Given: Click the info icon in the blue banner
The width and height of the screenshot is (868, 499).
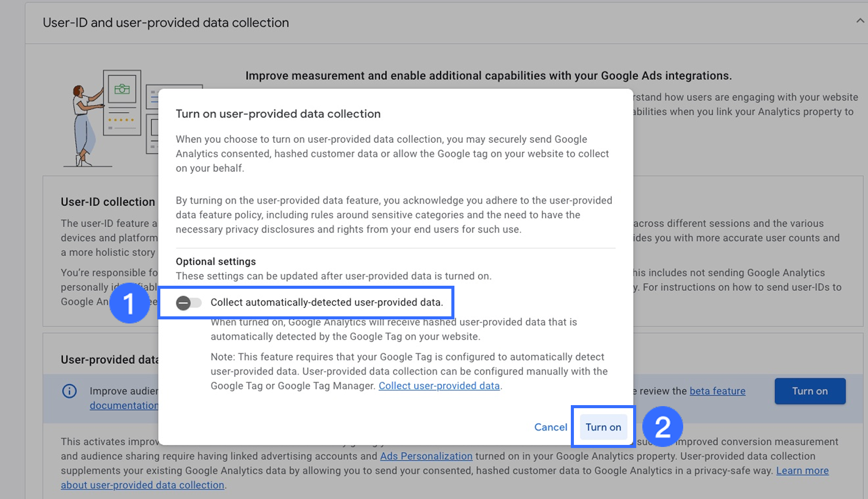Looking at the screenshot, I should (x=69, y=391).
